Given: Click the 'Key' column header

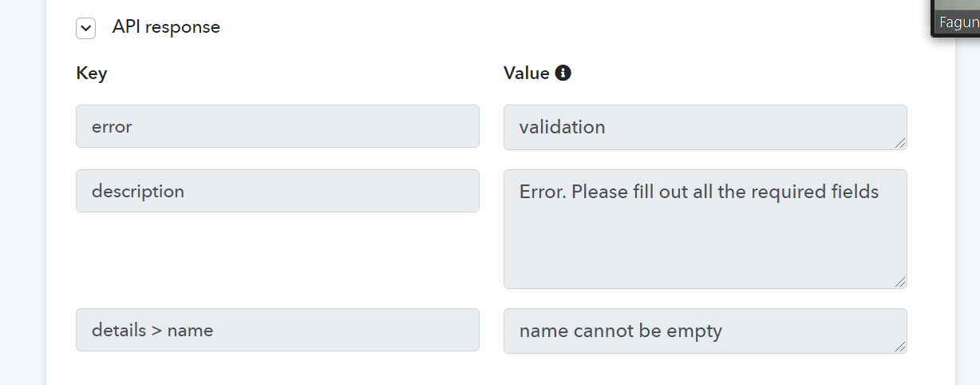Looking at the screenshot, I should point(92,73).
